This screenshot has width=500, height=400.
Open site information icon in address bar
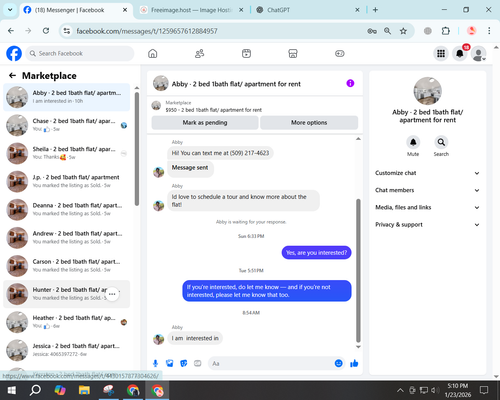[x=67, y=31]
